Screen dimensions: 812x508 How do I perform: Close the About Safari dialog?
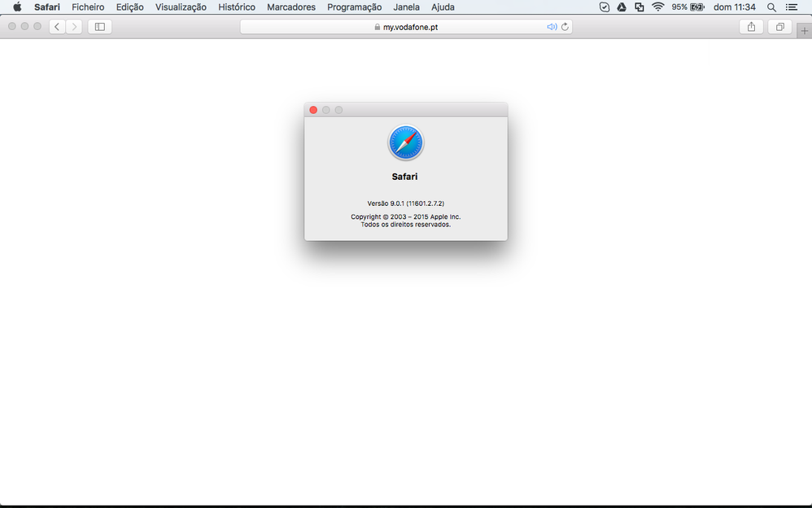pyautogui.click(x=313, y=110)
